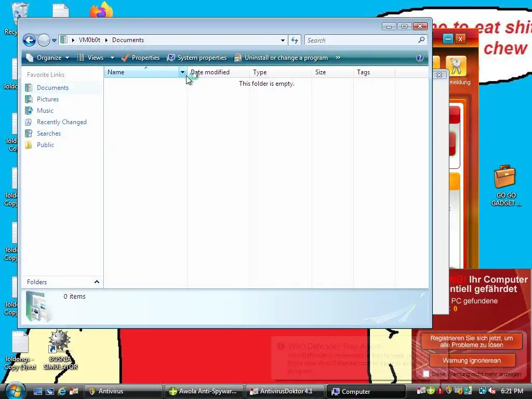Open the address bar history dropdown
The height and width of the screenshot is (399, 532).
pos(283,41)
